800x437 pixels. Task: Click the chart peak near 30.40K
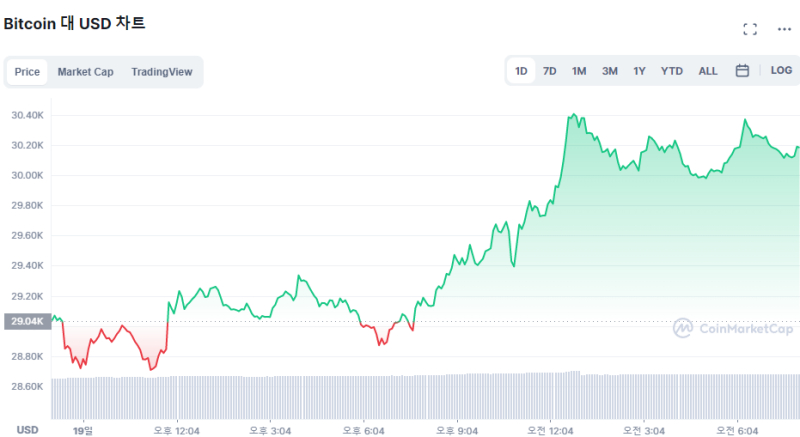pyautogui.click(x=571, y=116)
